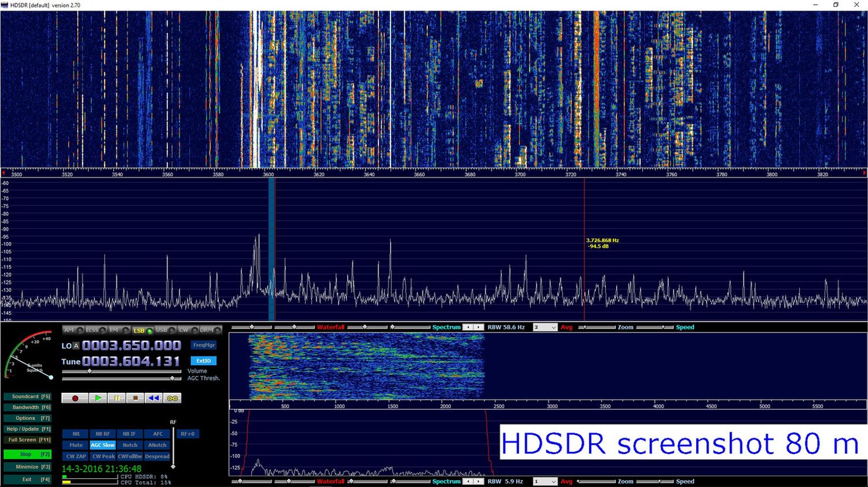This screenshot has width=868, height=487.
Task: Pause playback with the yellow pause icon
Action: (x=116, y=398)
